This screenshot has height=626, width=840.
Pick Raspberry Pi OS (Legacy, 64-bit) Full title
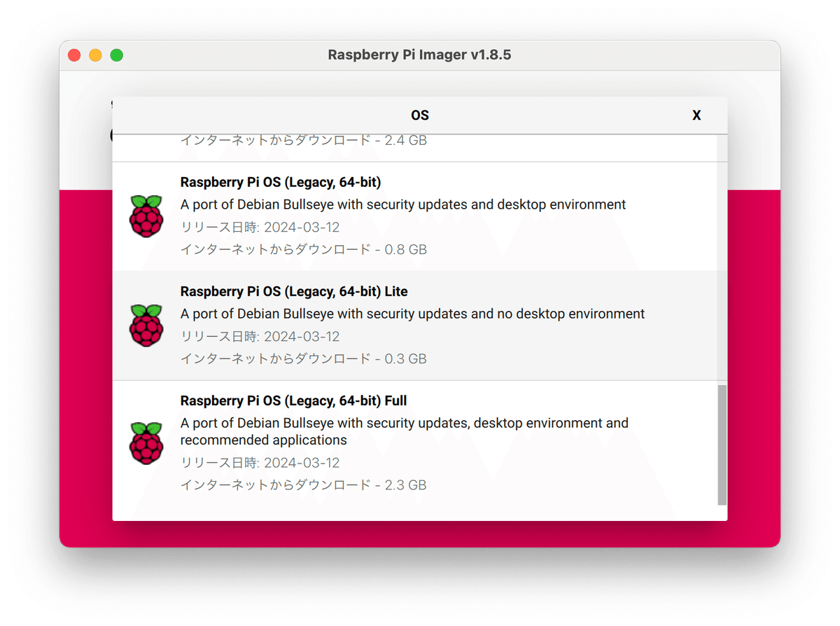coord(293,401)
